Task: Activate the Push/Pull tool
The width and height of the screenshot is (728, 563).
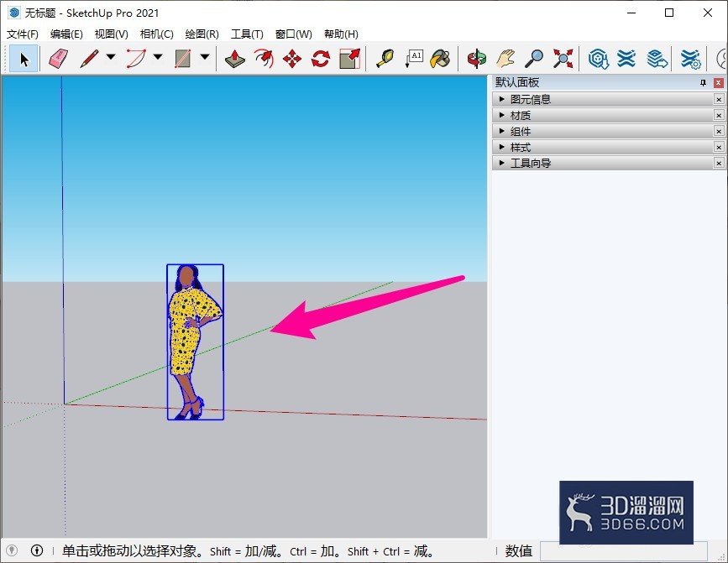Action: click(235, 59)
